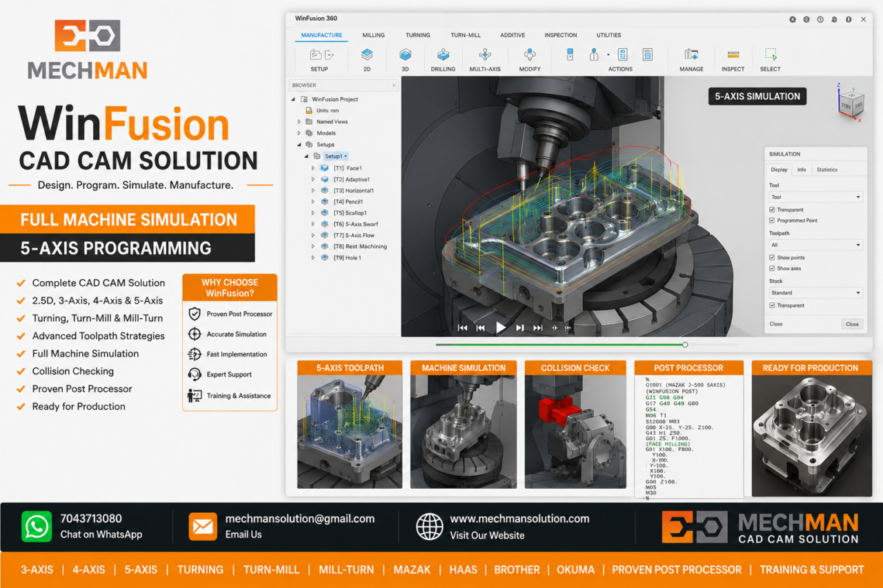Jump to simulation end
The height and width of the screenshot is (588, 883).
click(537, 328)
